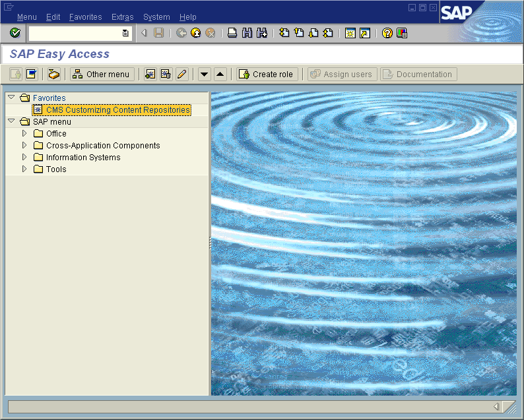This screenshot has height=420, width=524.
Task: Expand the Tools folder triangle
Action: tap(24, 169)
